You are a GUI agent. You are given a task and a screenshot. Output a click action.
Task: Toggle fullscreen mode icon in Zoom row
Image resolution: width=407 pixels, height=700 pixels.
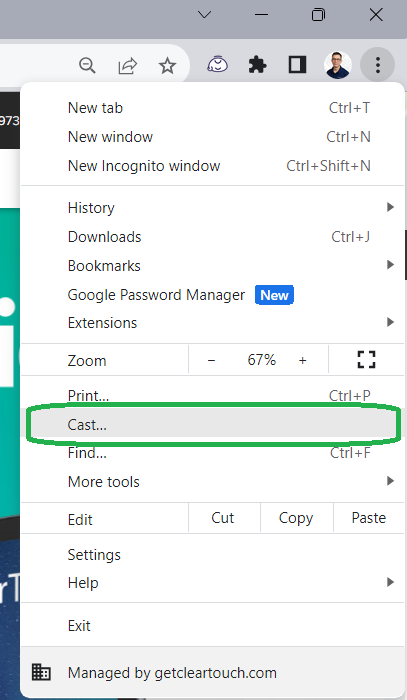[366, 359]
